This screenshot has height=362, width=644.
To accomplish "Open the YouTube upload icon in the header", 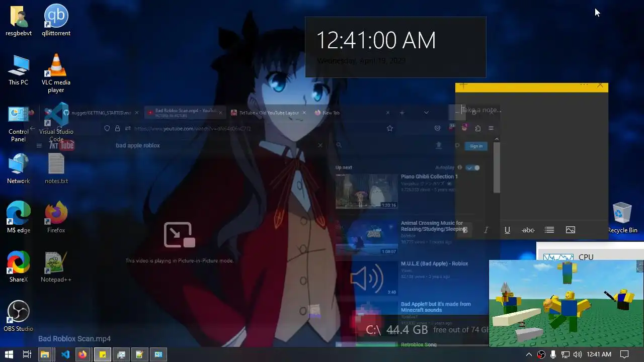I will tap(439, 145).
